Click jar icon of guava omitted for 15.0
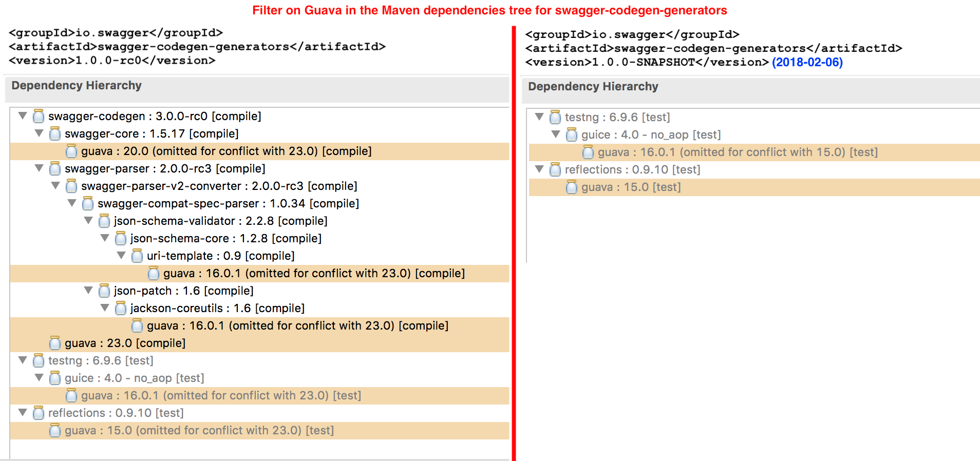The height and width of the screenshot is (461, 980). (588, 152)
